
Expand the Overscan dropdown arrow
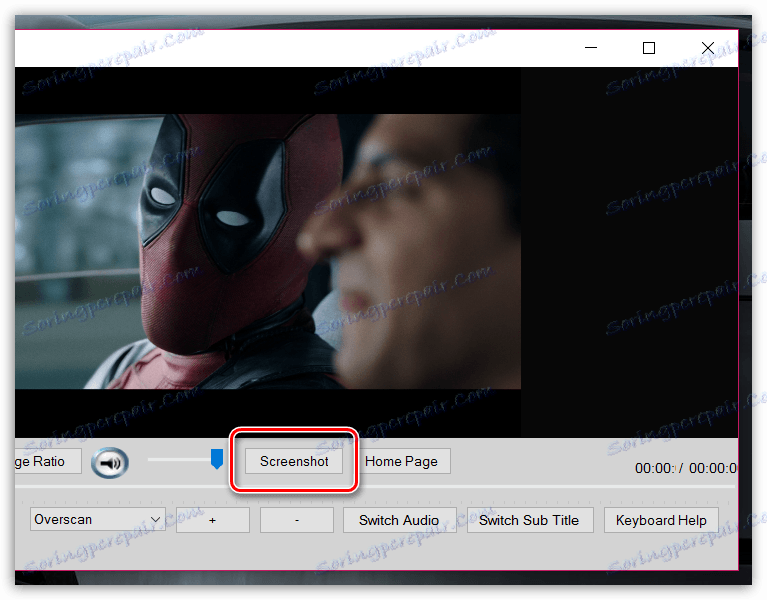[155, 520]
